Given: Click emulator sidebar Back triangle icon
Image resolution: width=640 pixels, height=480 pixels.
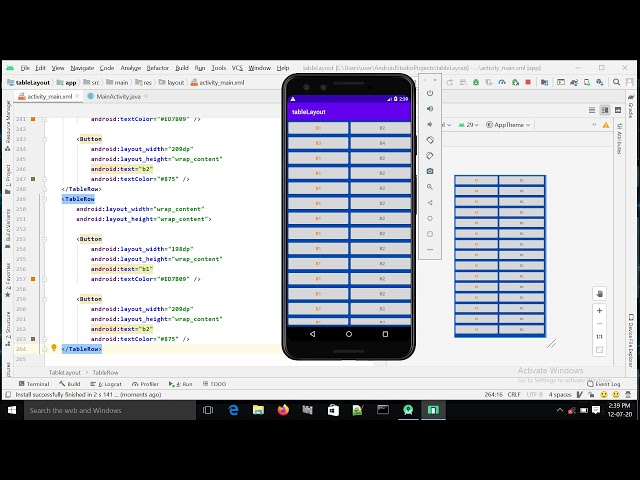Looking at the screenshot, I should tap(430, 202).
